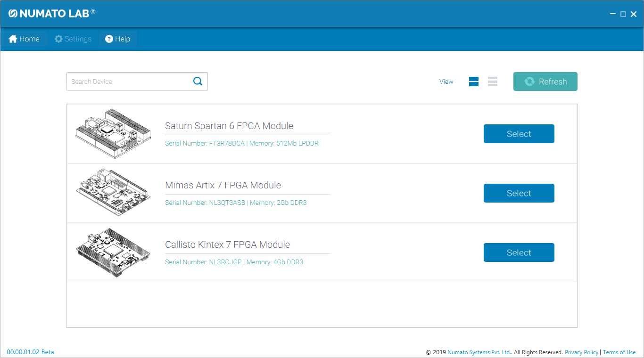Click the Settings gear icon
Screen dimensions: 644x358
point(58,39)
